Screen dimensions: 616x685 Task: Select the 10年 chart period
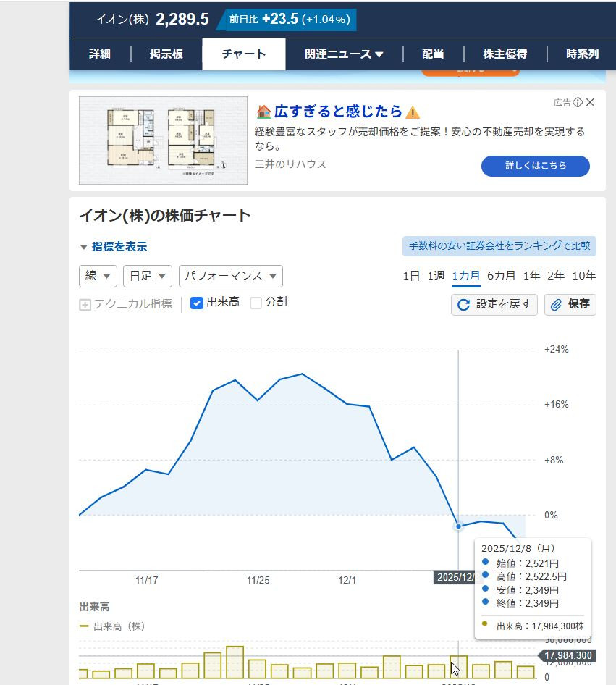coord(583,275)
